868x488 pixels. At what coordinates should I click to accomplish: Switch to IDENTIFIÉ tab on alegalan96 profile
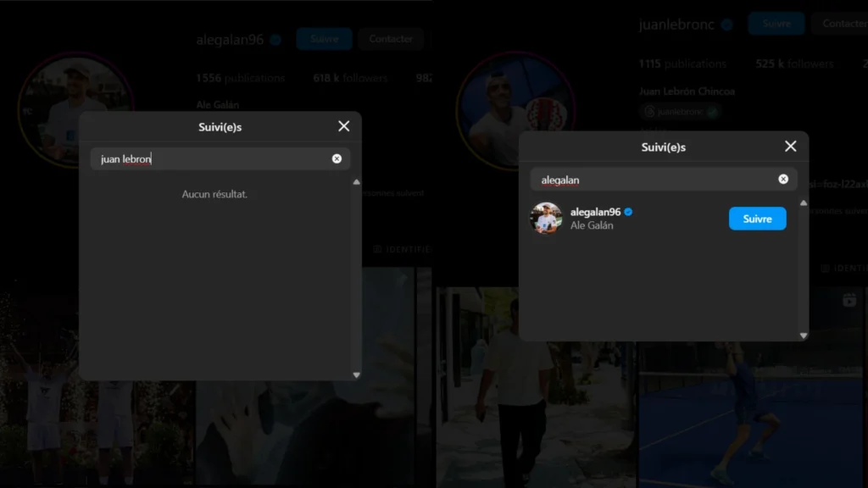pyautogui.click(x=403, y=250)
